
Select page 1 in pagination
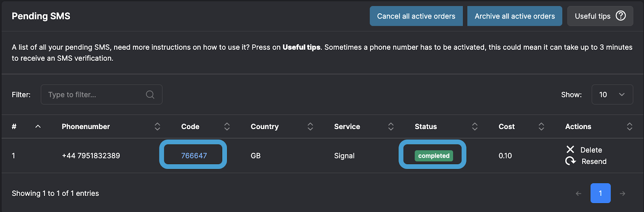[x=601, y=193]
